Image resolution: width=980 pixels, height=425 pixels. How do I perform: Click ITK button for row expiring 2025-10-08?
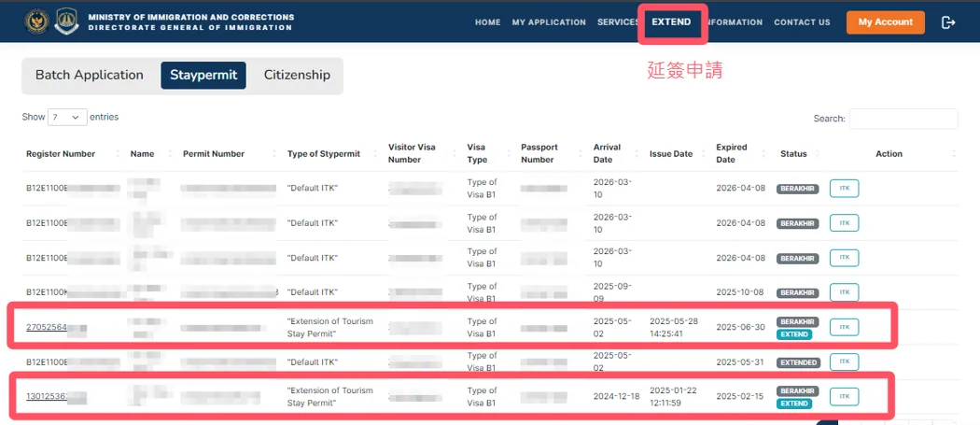845,292
